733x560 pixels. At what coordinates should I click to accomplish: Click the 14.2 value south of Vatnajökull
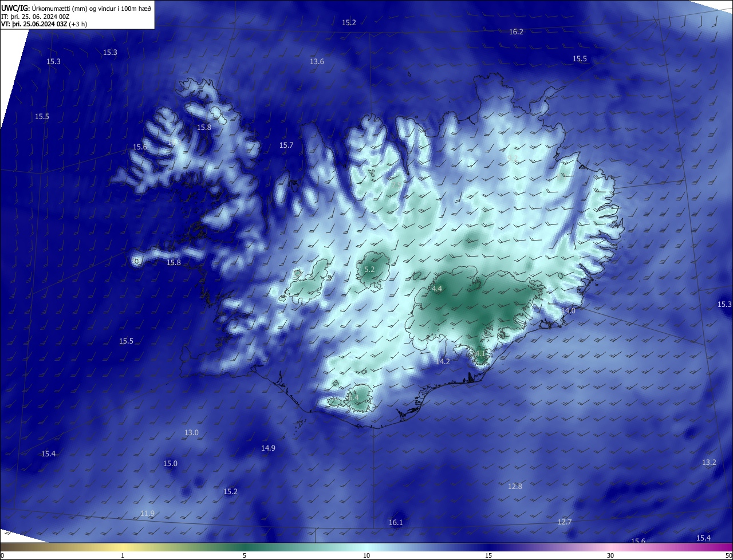pyautogui.click(x=443, y=361)
